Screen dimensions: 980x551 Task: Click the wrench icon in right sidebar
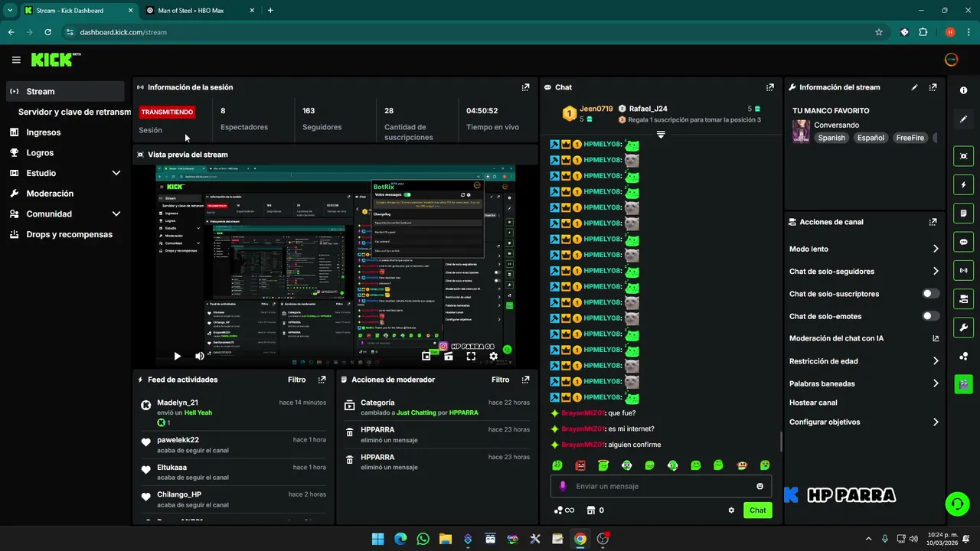(x=963, y=328)
